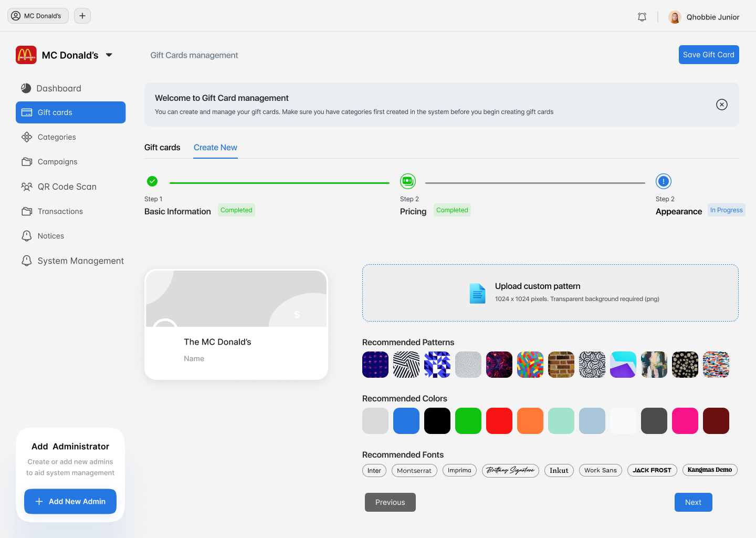
Task: Click the Pricing step money icon
Action: [x=408, y=181]
